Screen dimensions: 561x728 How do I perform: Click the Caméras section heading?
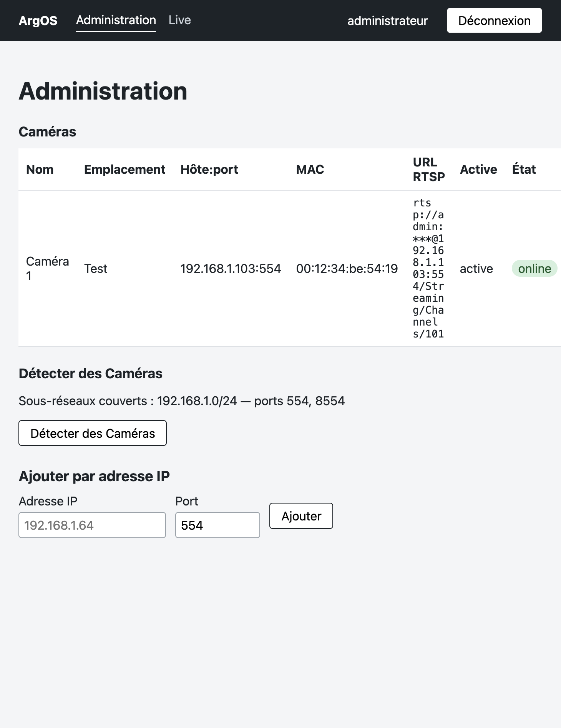47,132
